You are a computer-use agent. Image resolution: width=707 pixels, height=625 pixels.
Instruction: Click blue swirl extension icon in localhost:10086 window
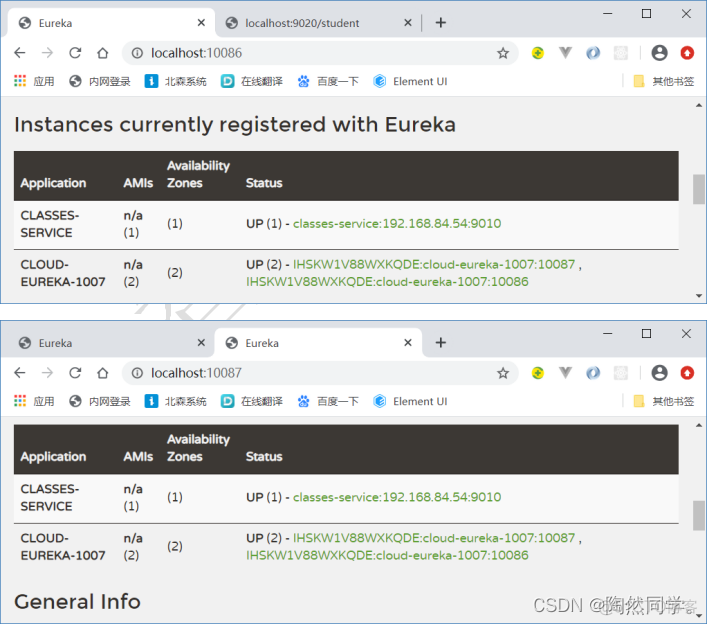coord(593,53)
